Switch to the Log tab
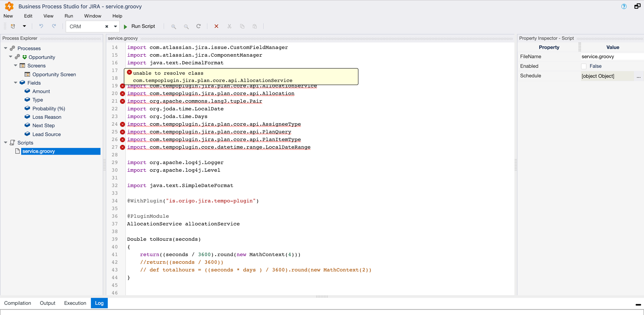 (x=99, y=303)
